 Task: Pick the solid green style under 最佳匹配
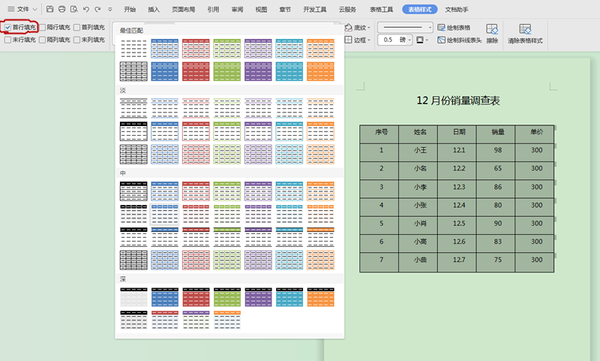point(227,72)
